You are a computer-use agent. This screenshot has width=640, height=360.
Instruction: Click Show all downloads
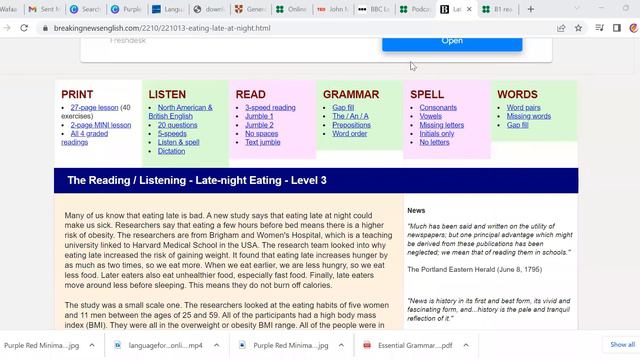[622, 344]
